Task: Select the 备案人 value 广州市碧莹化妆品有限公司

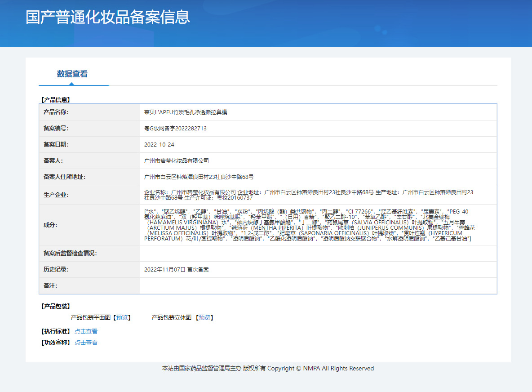Action: (x=177, y=160)
